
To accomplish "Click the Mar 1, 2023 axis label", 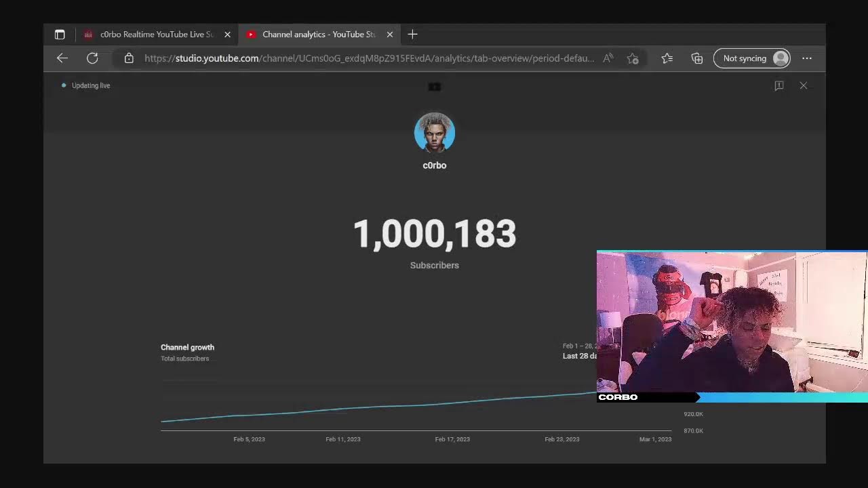I will pyautogui.click(x=655, y=439).
